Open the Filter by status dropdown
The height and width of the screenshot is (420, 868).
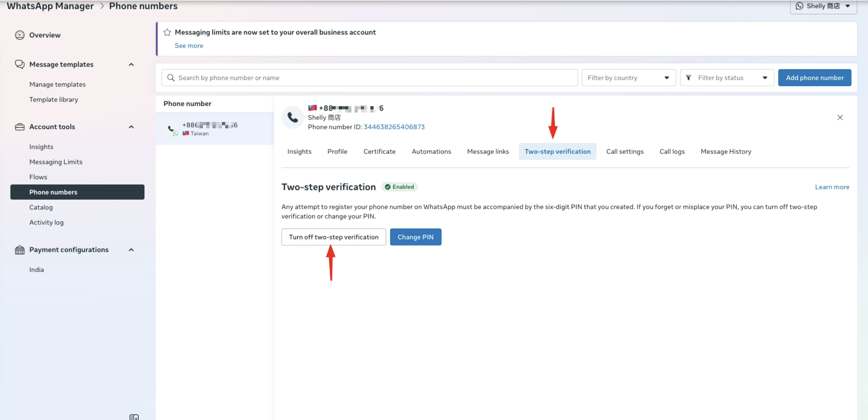point(727,78)
